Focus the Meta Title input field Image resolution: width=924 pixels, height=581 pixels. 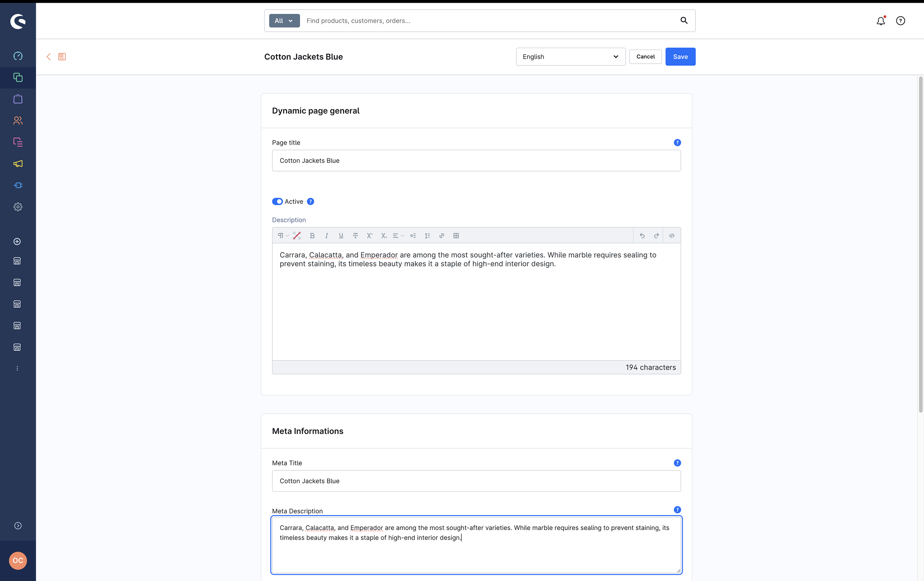point(476,481)
